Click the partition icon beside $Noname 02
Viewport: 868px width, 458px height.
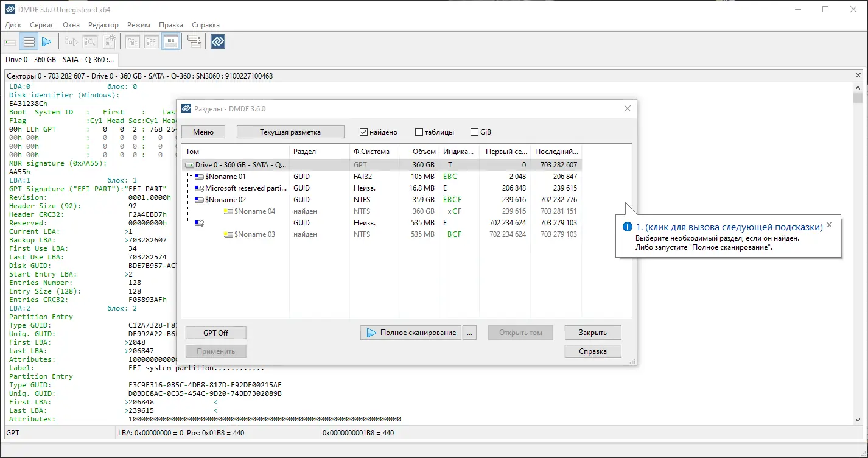tap(199, 200)
